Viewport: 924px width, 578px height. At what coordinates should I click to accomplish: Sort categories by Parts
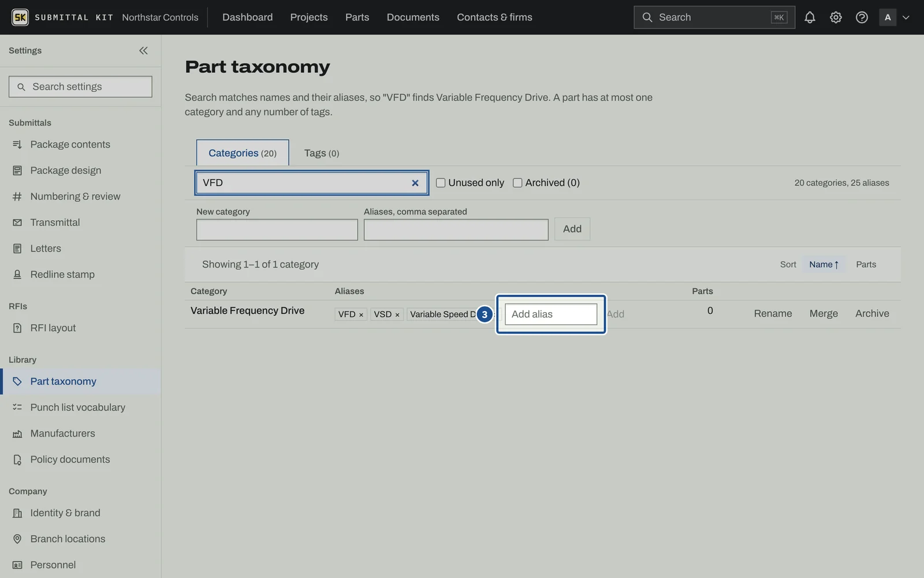866,265
